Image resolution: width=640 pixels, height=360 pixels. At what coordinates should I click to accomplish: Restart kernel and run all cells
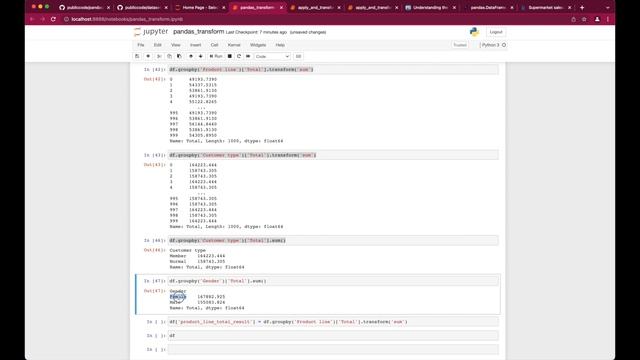[x=248, y=56]
